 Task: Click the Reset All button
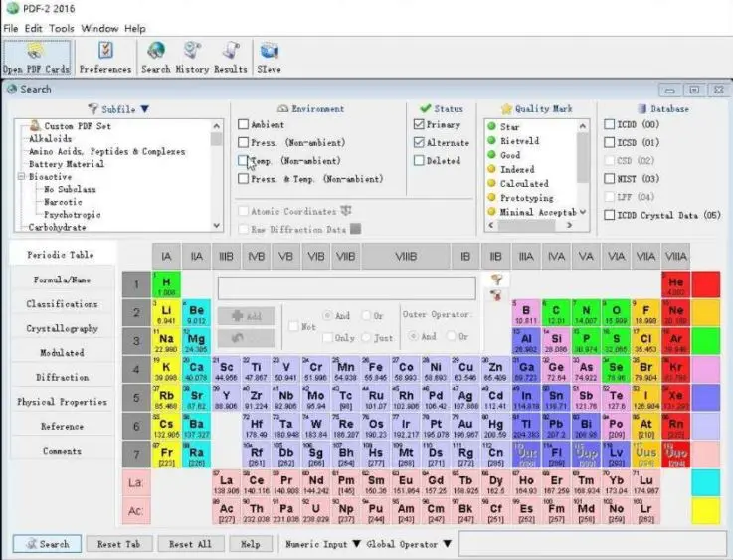point(190,544)
